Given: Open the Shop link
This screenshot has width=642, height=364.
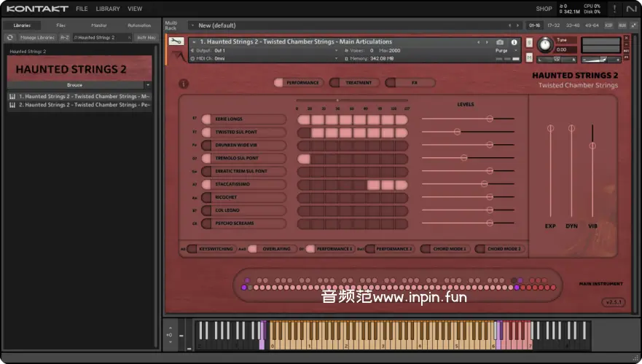Looking at the screenshot, I should pyautogui.click(x=544, y=9).
